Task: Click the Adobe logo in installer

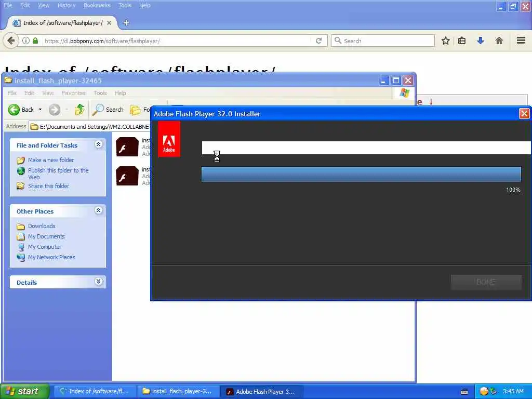Action: point(169,139)
